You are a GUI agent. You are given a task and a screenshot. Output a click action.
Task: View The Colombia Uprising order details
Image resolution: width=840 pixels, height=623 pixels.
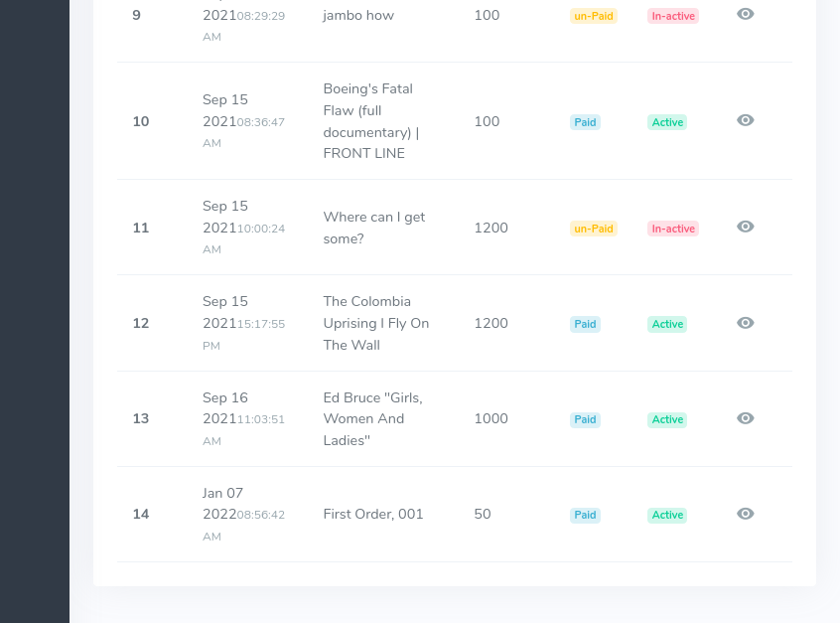pyautogui.click(x=746, y=323)
